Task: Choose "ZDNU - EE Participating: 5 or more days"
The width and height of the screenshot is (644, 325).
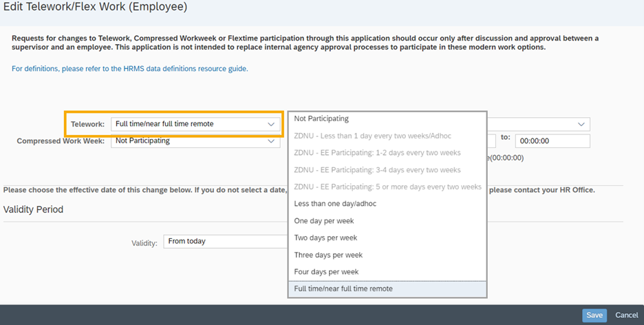Action: click(x=387, y=187)
